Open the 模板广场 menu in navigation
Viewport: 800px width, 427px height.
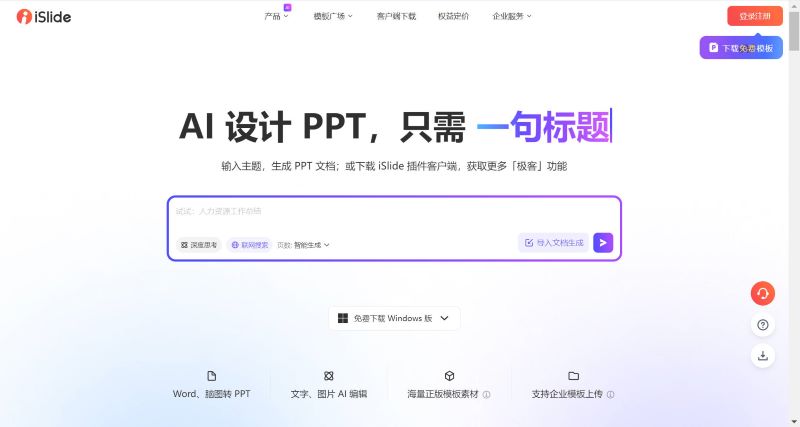point(332,16)
